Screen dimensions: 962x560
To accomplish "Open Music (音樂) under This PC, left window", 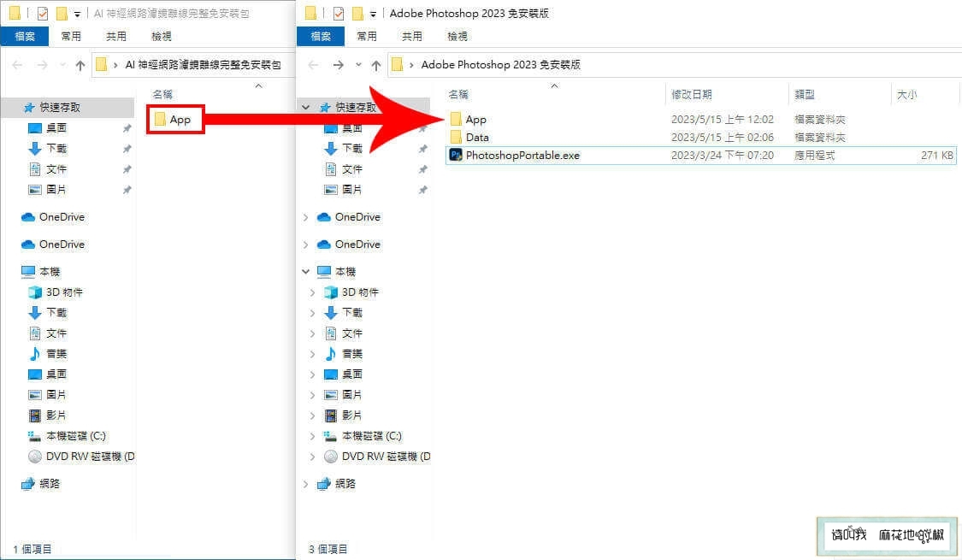I will 48,354.
